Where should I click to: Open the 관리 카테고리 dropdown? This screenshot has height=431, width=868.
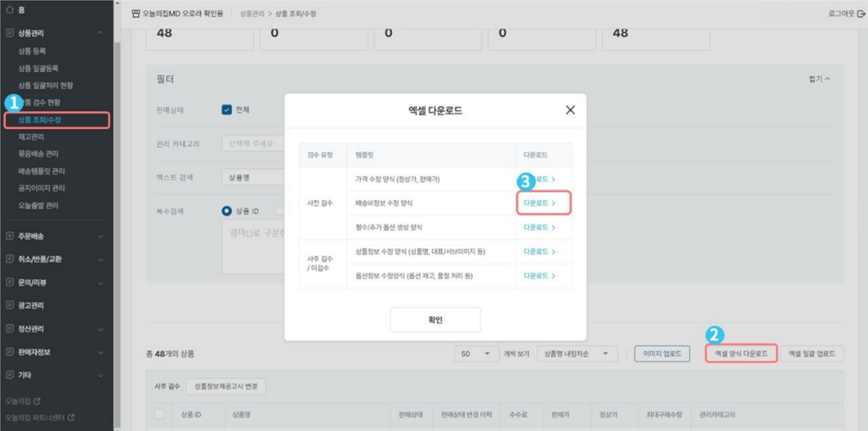tap(253, 143)
